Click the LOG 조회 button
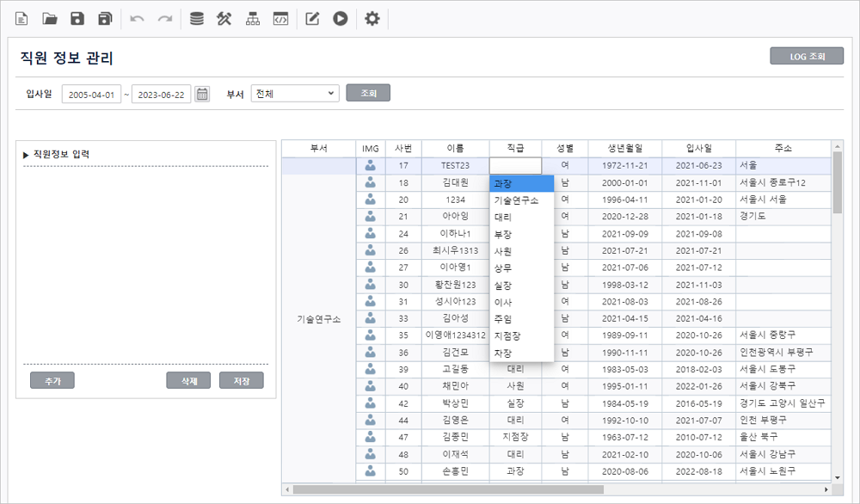Screen dimensions: 860x504 pyautogui.click(x=807, y=57)
